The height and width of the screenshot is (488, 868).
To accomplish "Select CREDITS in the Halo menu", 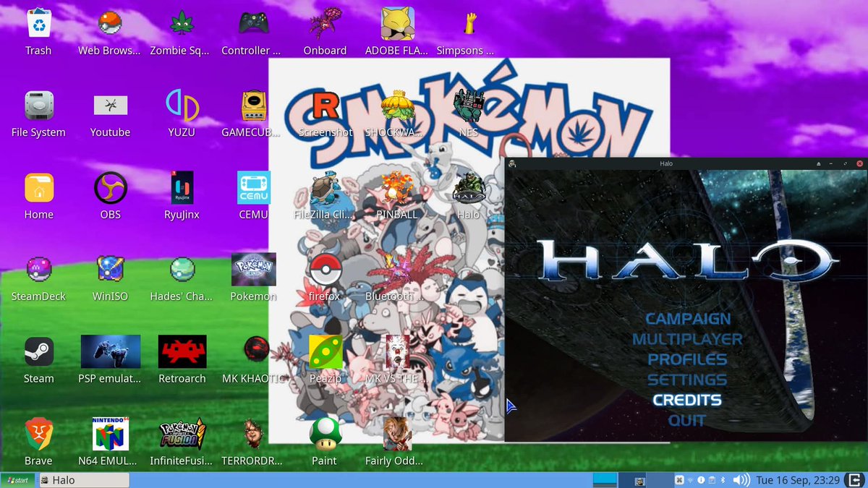I will click(687, 400).
